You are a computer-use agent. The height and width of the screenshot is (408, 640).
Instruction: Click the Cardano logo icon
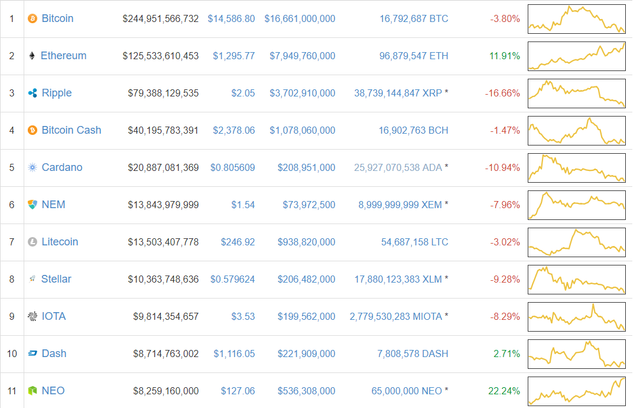32,167
